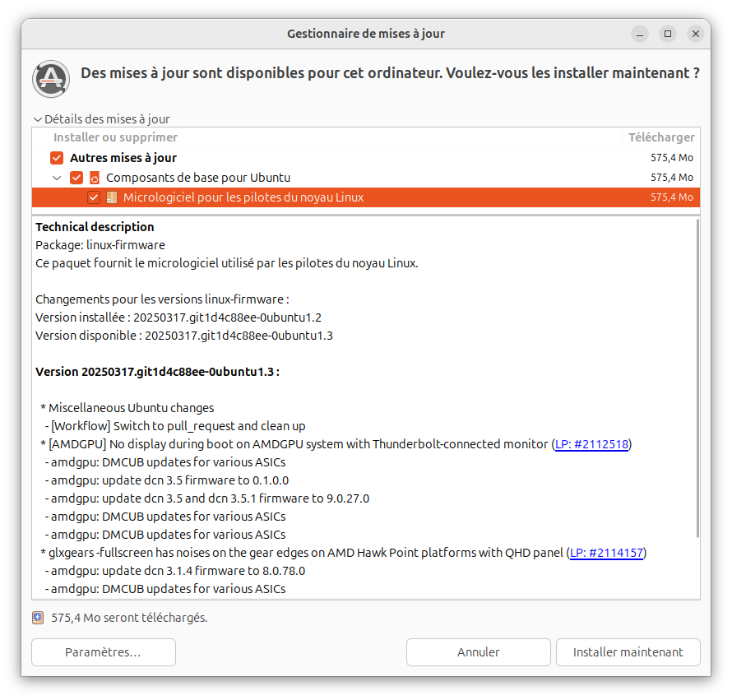The image size is (732, 700).
Task: Click the Télécharger column header
Action: [661, 137]
